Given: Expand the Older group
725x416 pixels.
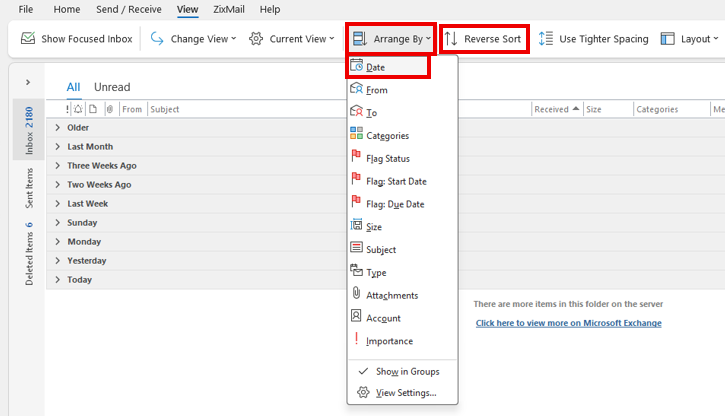Looking at the screenshot, I should coord(57,128).
